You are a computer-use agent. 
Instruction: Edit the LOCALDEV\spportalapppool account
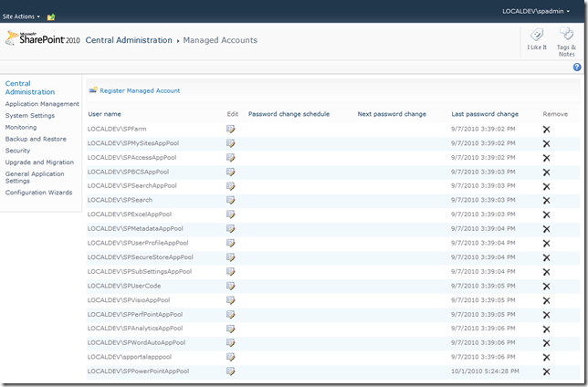[231, 357]
